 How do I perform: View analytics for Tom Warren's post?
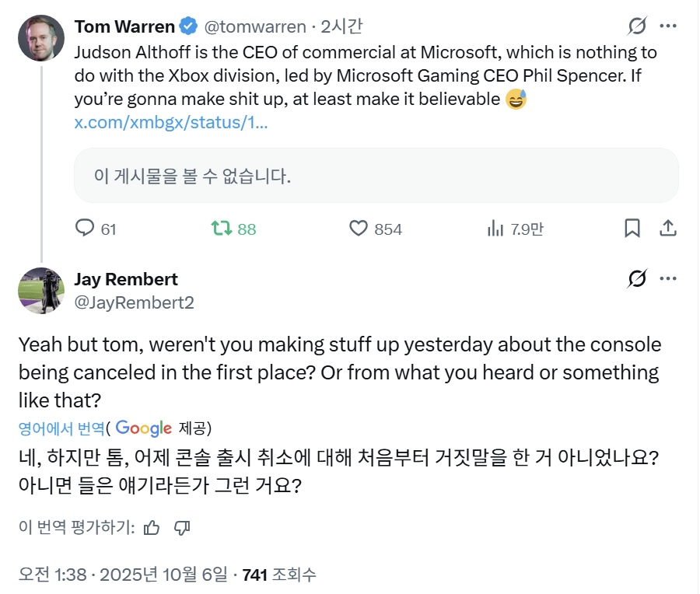click(495, 229)
